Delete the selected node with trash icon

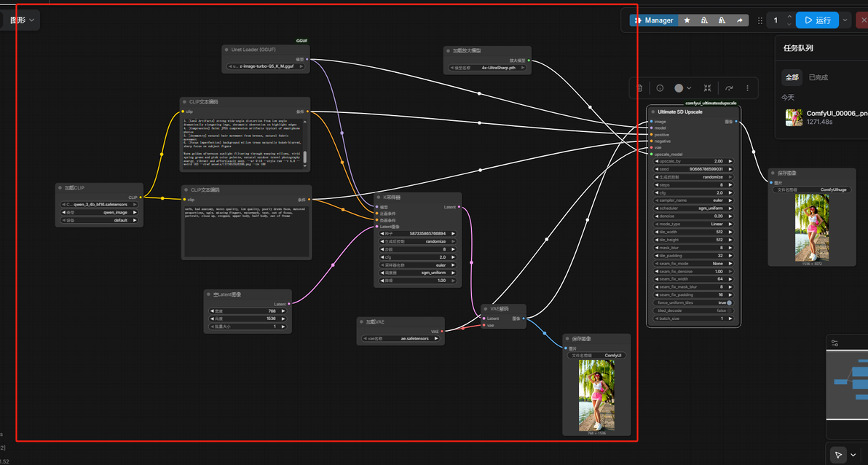(x=639, y=88)
